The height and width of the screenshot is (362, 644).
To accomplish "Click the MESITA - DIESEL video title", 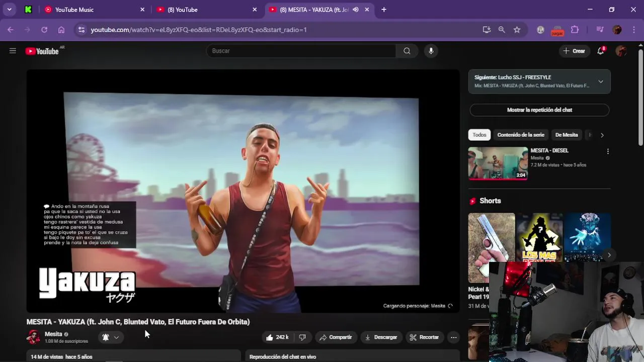I will [x=549, y=150].
